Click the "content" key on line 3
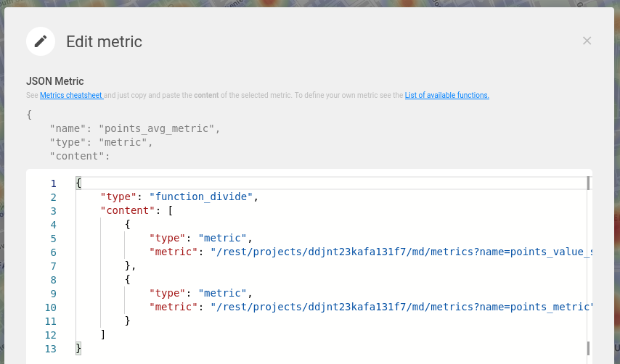Screen dimensions: 620x364 [128, 211]
